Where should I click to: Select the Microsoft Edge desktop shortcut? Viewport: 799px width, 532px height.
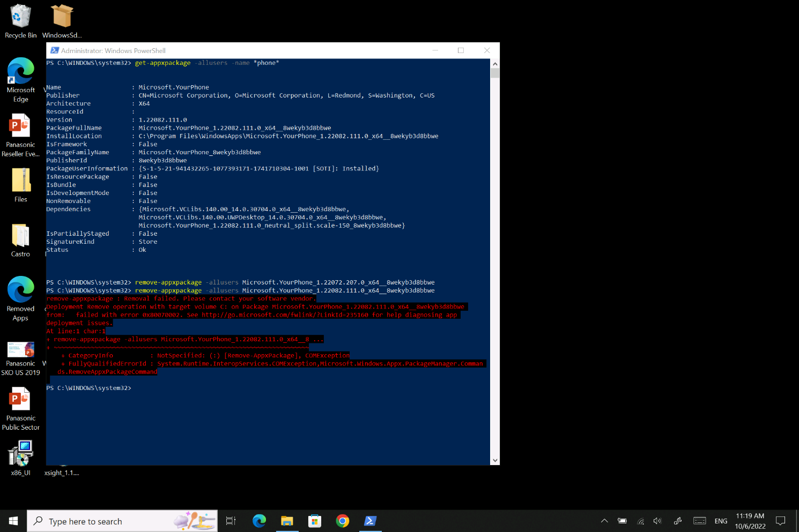(x=20, y=80)
